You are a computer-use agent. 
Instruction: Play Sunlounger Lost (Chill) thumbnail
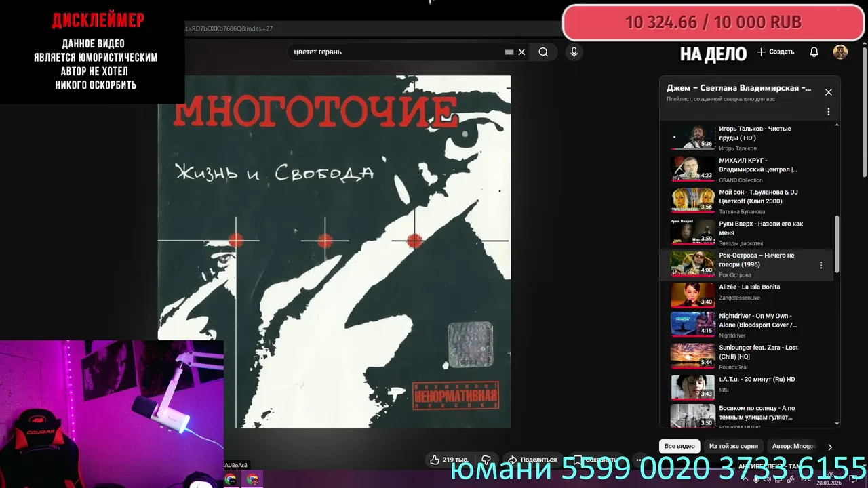(692, 356)
